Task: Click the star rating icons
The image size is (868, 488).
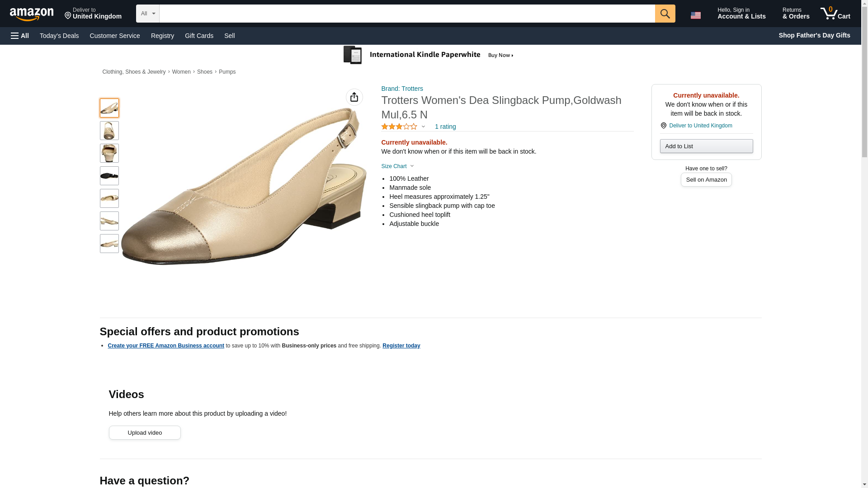Action: (x=399, y=127)
